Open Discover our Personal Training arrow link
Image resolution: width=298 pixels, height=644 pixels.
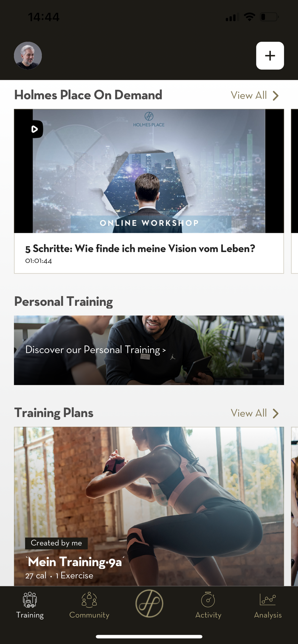pyautogui.click(x=95, y=350)
